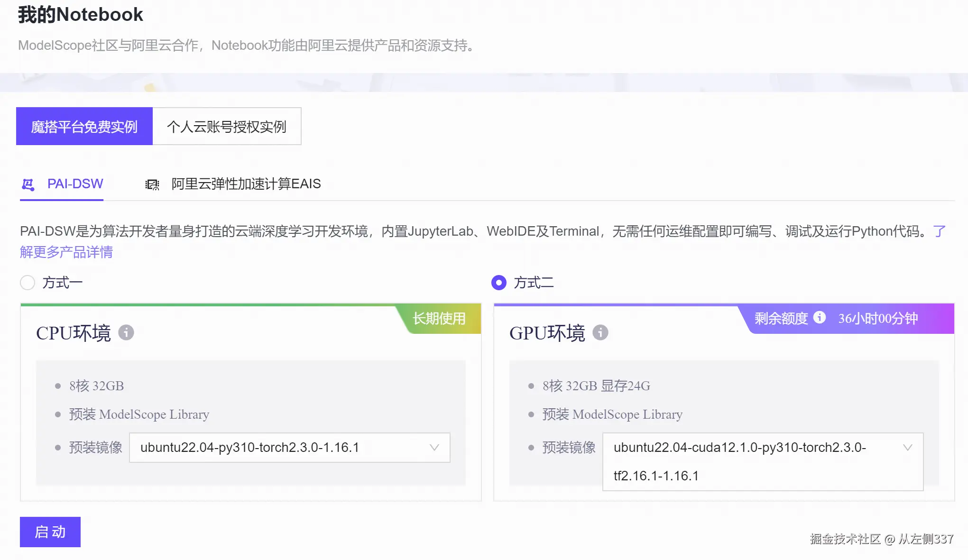This screenshot has height=560, width=968.
Task: Select the 方式一 radio button
Action: [x=28, y=283]
